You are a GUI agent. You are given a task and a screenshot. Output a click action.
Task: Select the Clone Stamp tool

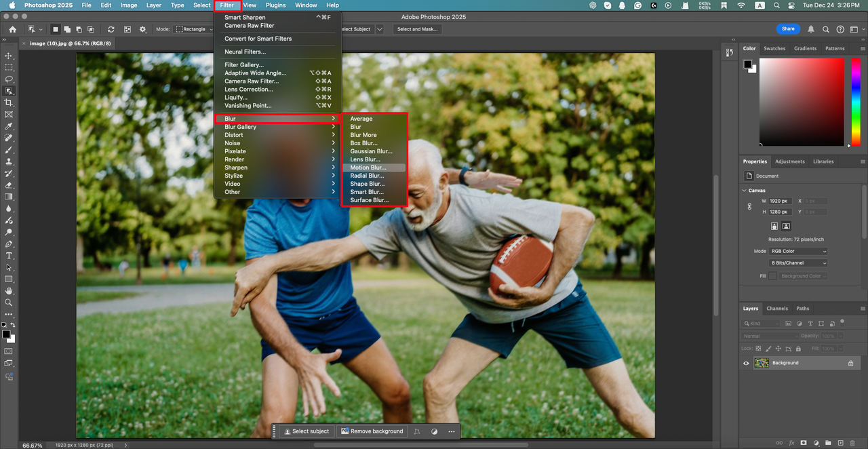coord(9,162)
